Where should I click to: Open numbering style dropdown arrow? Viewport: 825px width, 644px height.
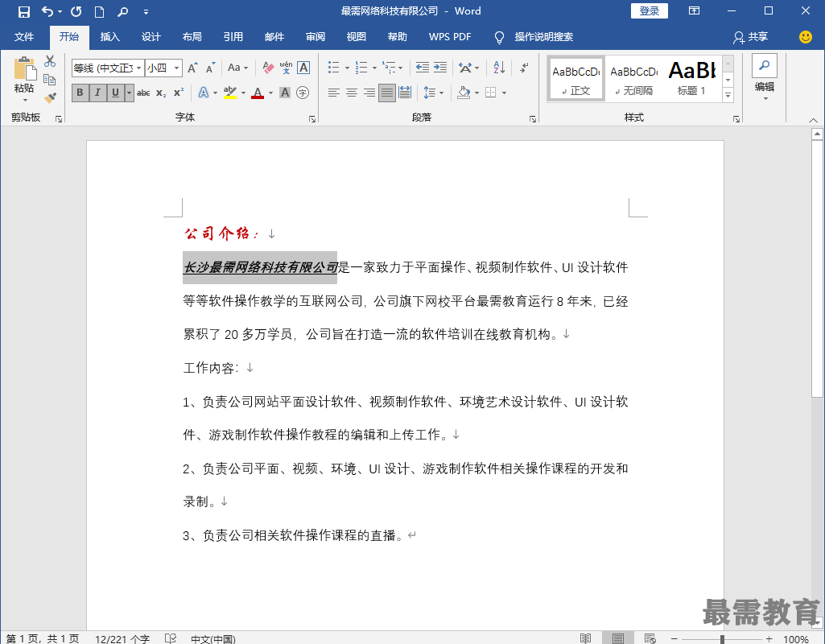point(374,68)
